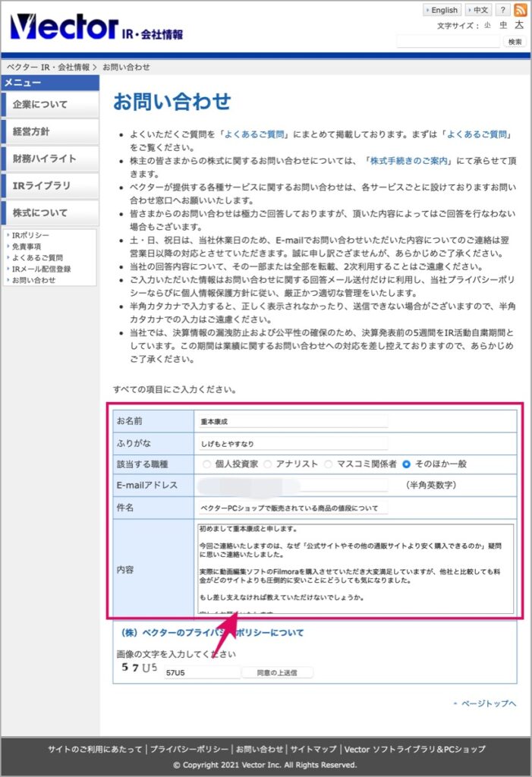The height and width of the screenshot is (777, 532).
Task: Open first よくあるご質問 link in bullet list
Action: pyautogui.click(x=254, y=134)
